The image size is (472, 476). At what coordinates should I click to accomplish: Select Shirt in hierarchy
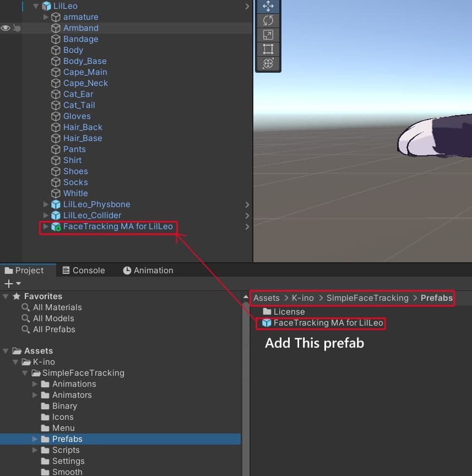click(x=72, y=160)
